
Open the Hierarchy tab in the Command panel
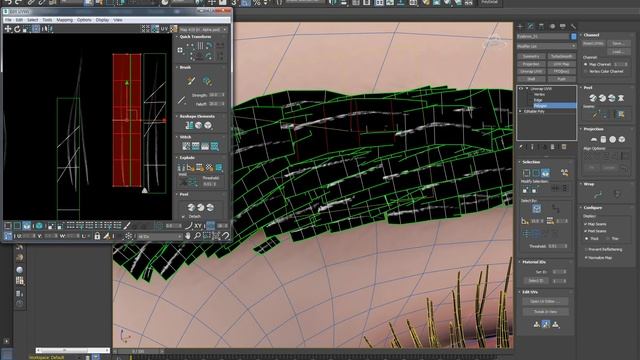click(541, 27)
